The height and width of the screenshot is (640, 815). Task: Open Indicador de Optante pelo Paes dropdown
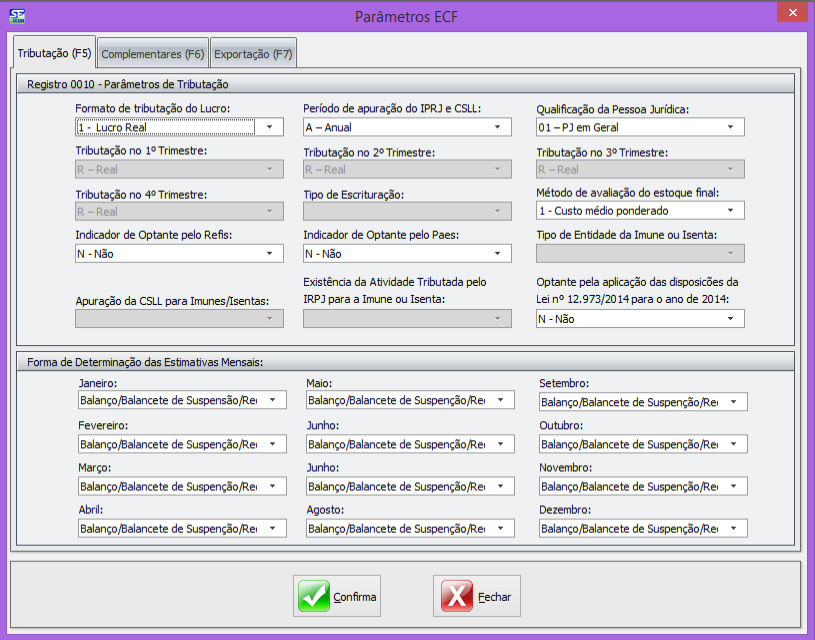(497, 254)
